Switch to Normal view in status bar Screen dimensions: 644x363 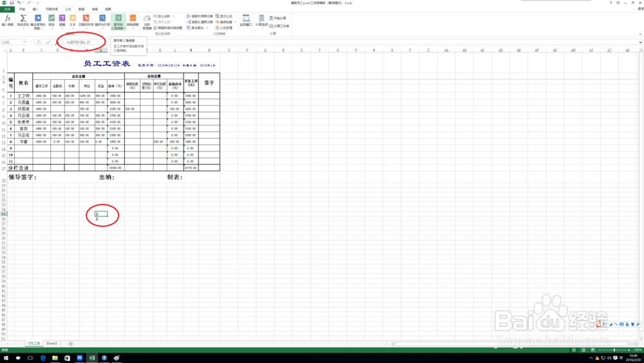[x=574, y=350]
